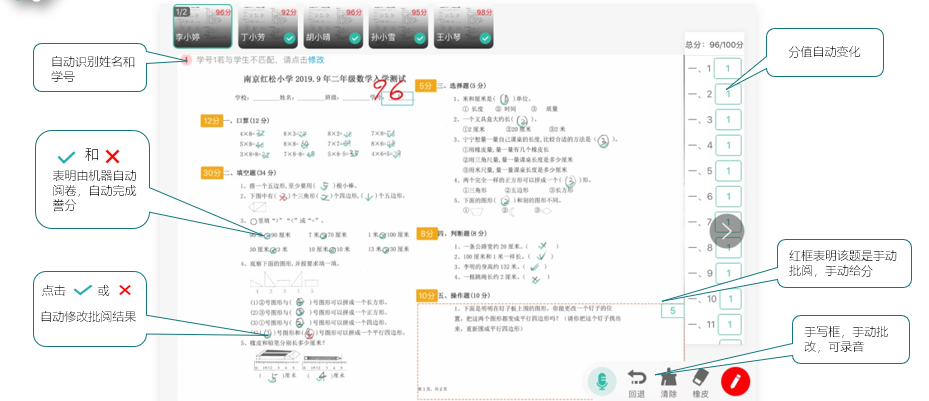
Task: Open 李小婷's test paper thumbnail
Action: click(204, 25)
